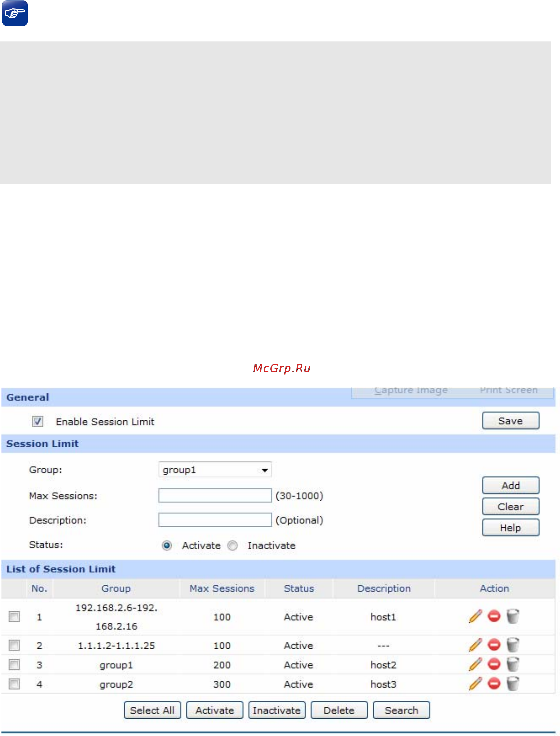Click trash icon in host2 row
560x736 pixels.
pos(513,664)
